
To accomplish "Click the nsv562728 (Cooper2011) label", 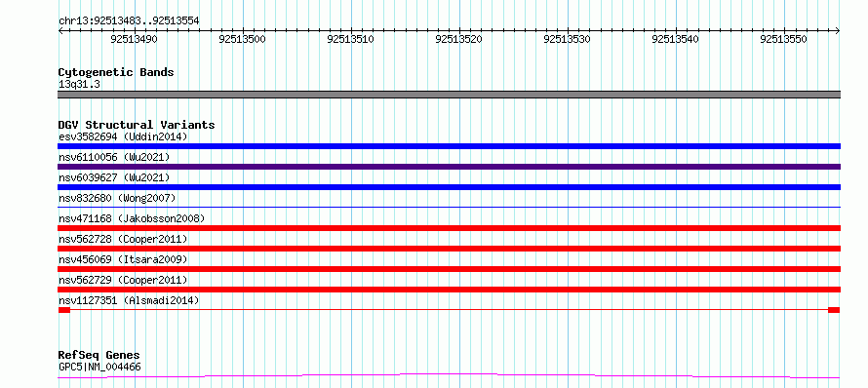I will 123,239.
